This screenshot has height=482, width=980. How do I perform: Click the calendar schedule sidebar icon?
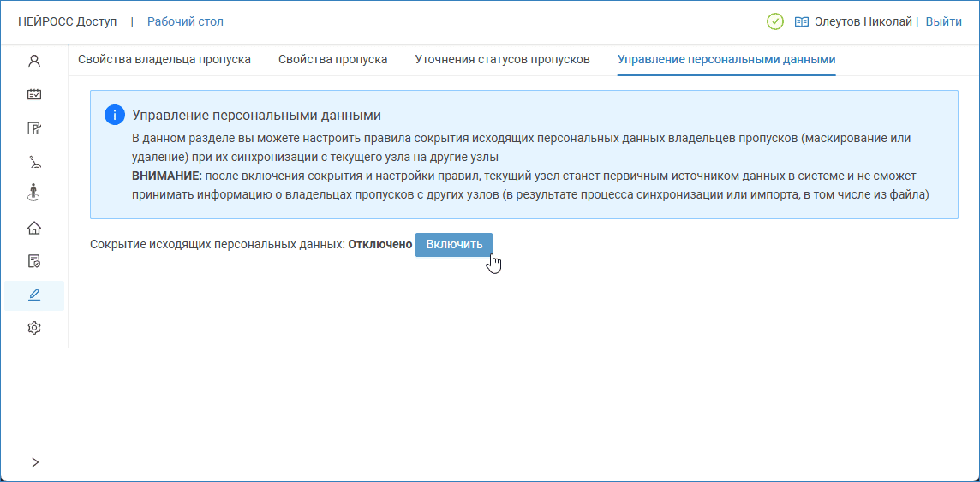[x=34, y=94]
